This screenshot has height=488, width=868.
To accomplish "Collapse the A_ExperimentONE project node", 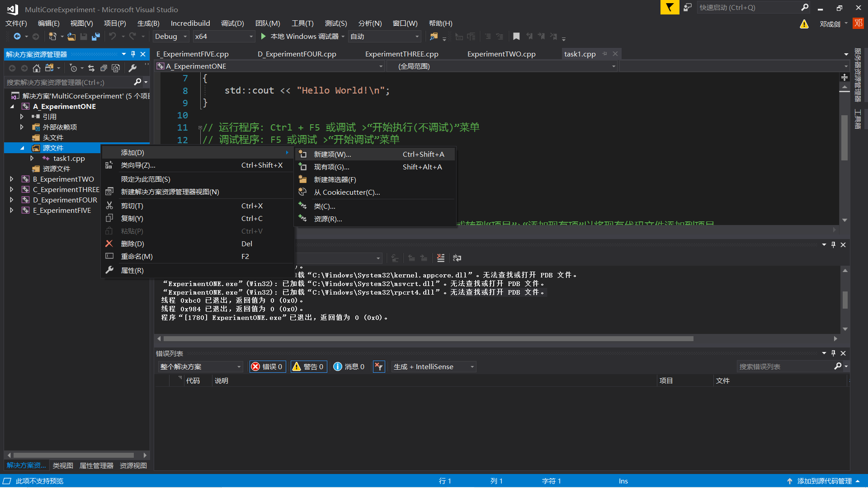I will (x=12, y=107).
